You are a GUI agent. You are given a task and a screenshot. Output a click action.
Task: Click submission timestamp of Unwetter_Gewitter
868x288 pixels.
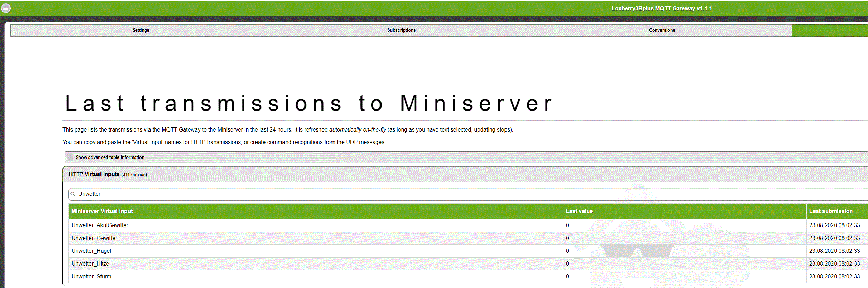point(834,238)
